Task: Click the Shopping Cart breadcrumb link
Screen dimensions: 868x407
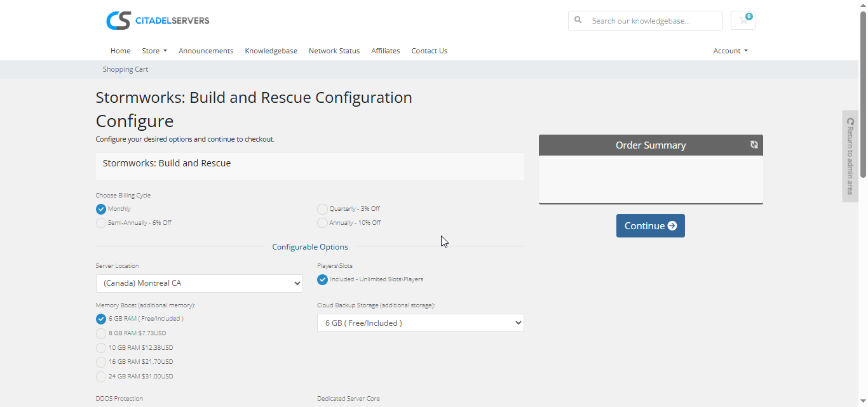Action: click(x=125, y=69)
